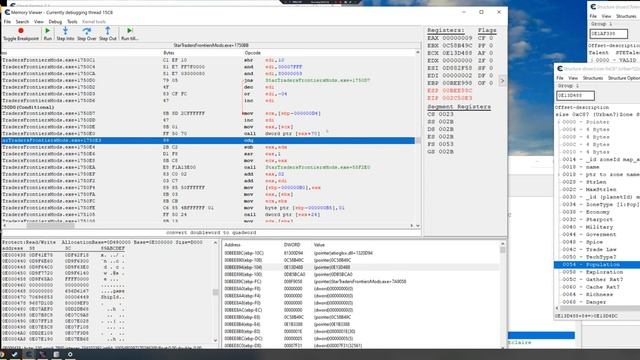Click the CS 0023 segment register
The width and height of the screenshot is (640, 360).
440,114
